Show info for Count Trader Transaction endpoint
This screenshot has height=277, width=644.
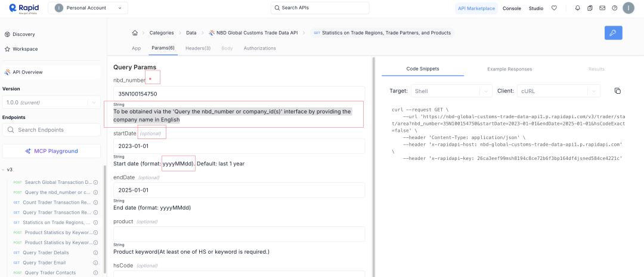(x=95, y=202)
